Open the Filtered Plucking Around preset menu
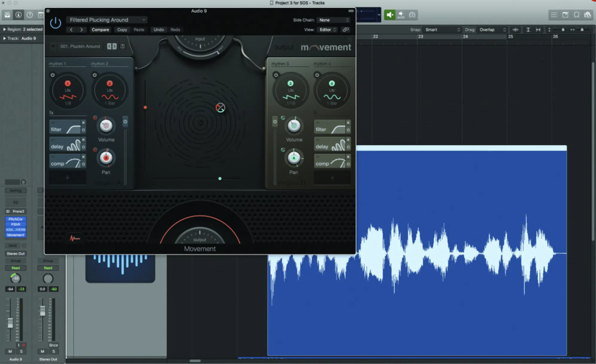Image resolution: width=596 pixels, height=364 pixels. 107,20
